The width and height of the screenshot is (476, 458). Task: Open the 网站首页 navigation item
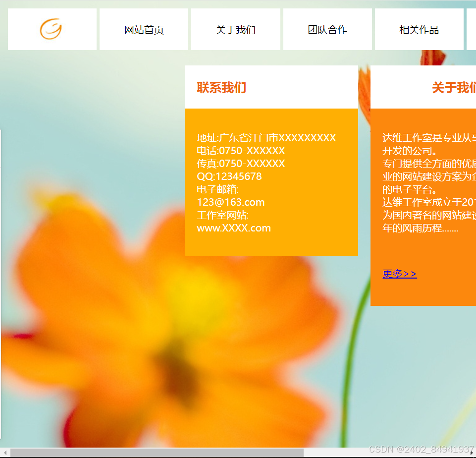[144, 29]
